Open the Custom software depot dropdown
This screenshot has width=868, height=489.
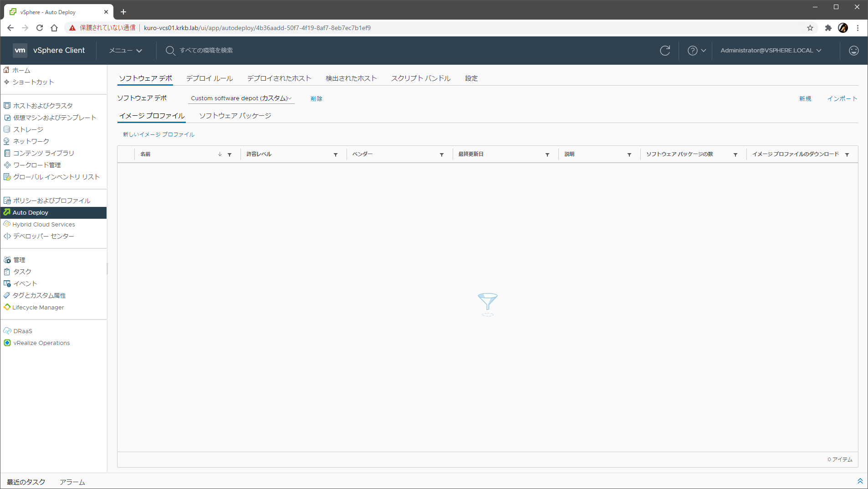[x=241, y=98]
